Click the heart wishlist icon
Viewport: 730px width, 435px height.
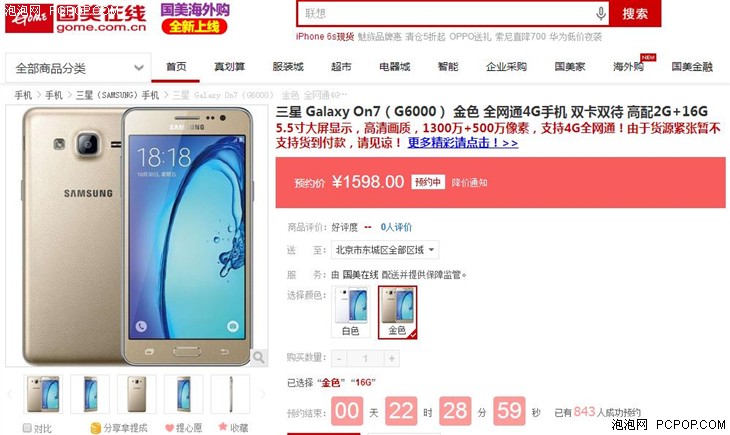coord(169,427)
